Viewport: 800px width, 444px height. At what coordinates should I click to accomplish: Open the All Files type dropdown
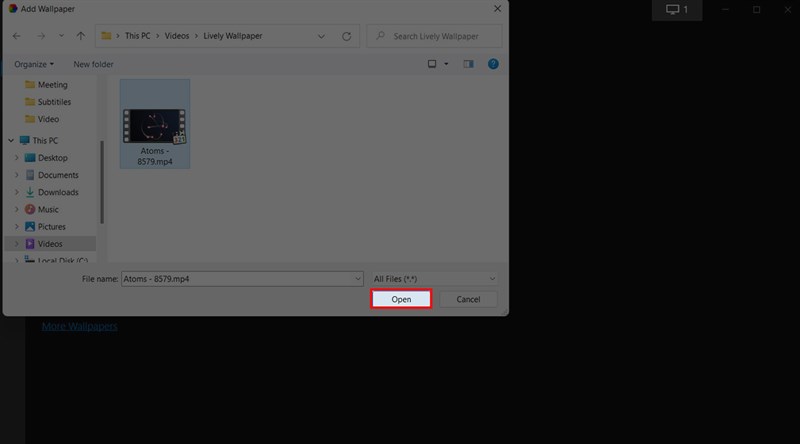coord(434,278)
